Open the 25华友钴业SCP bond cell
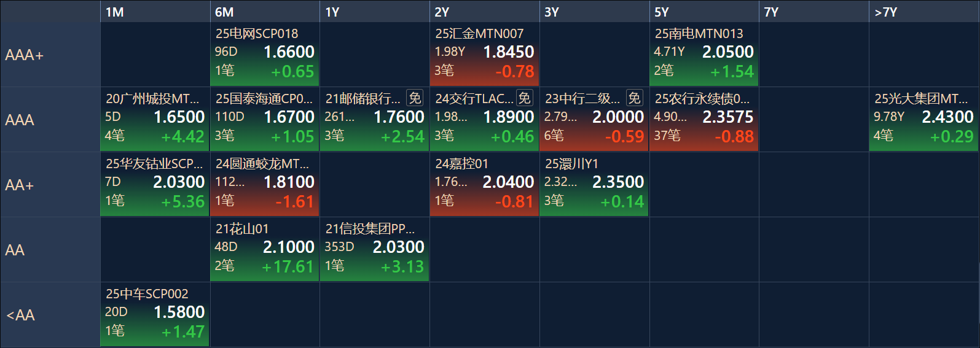 click(155, 185)
